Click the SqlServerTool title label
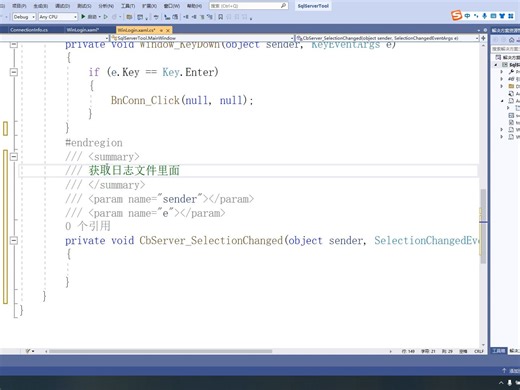Screen dimensions: 520x390 [313, 6]
